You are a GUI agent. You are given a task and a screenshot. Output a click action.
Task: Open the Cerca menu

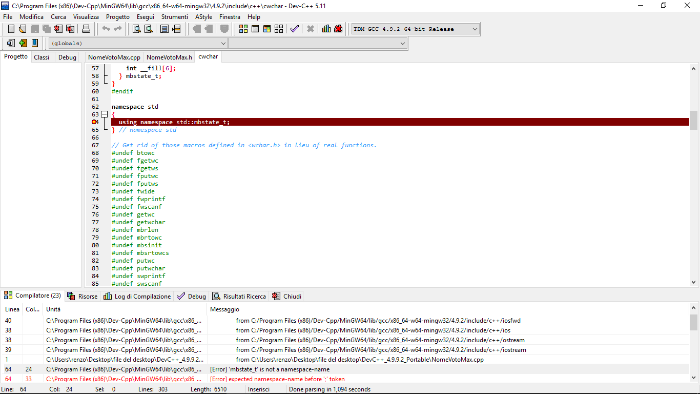click(58, 17)
